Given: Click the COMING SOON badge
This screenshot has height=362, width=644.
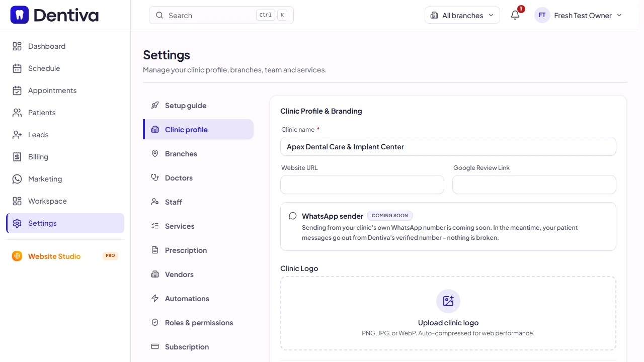Looking at the screenshot, I should (x=390, y=216).
